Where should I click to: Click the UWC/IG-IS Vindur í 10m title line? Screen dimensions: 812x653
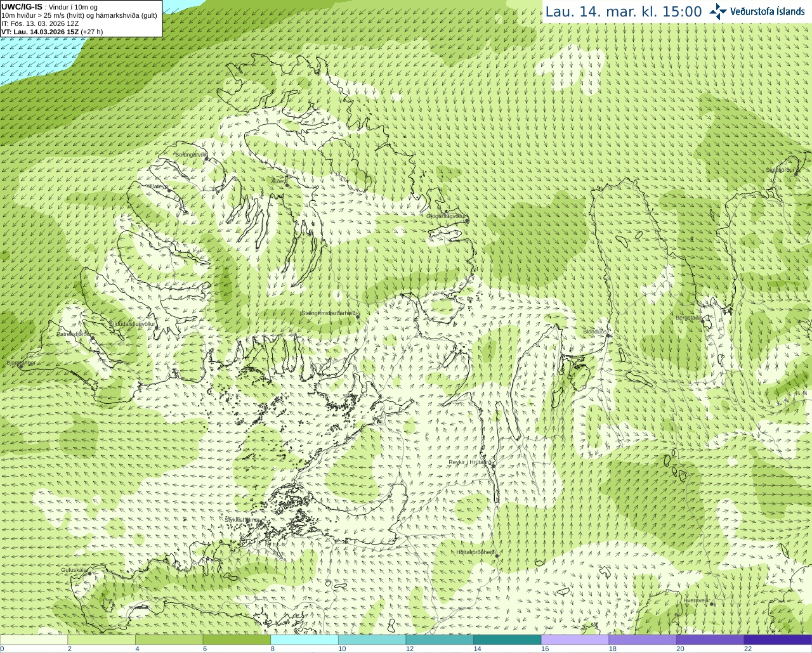click(x=49, y=7)
